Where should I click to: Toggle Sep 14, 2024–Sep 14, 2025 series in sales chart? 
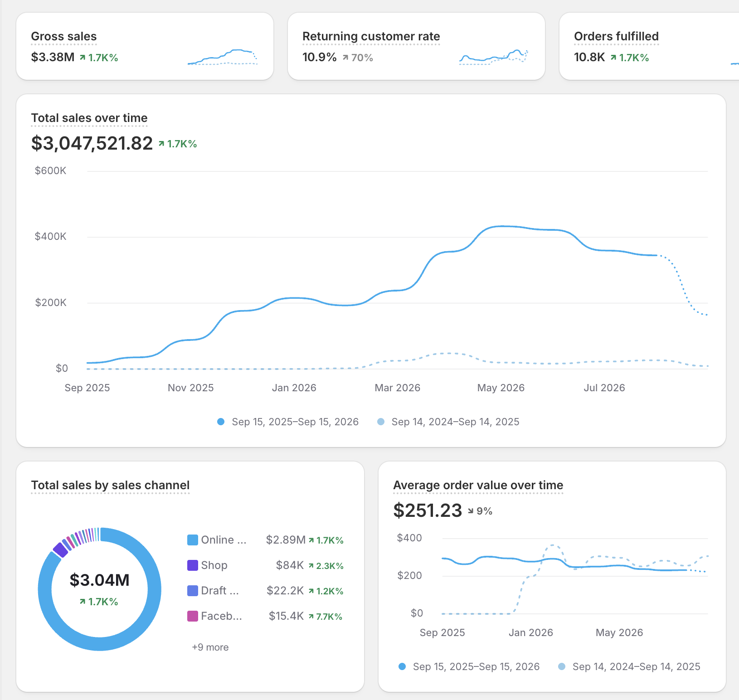point(448,422)
